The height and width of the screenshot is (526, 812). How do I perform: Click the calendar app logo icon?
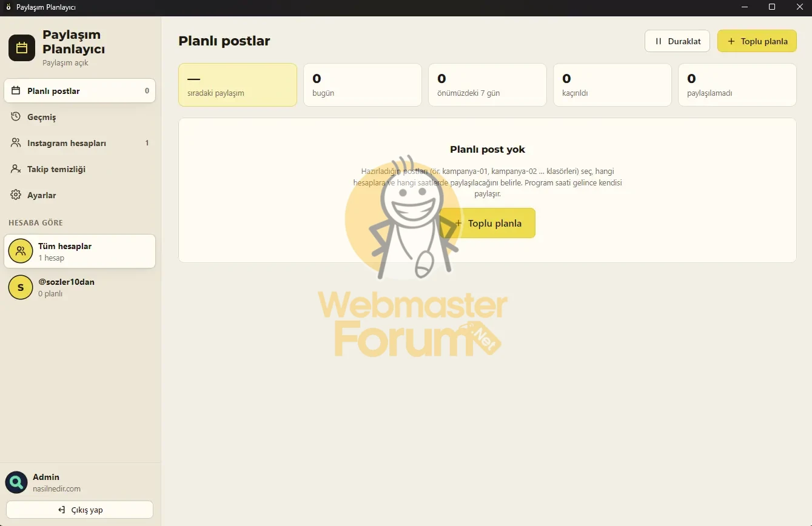(22, 48)
